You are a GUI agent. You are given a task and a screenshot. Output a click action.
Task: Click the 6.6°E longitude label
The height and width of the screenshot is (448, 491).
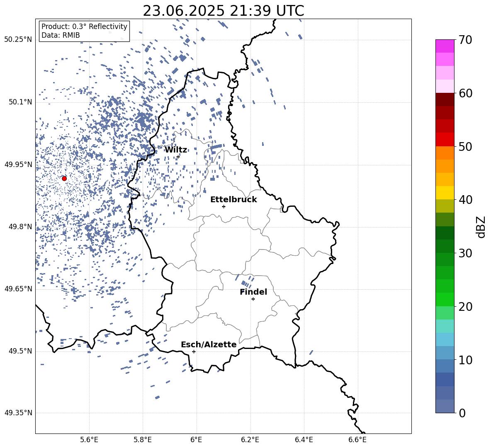(357, 440)
